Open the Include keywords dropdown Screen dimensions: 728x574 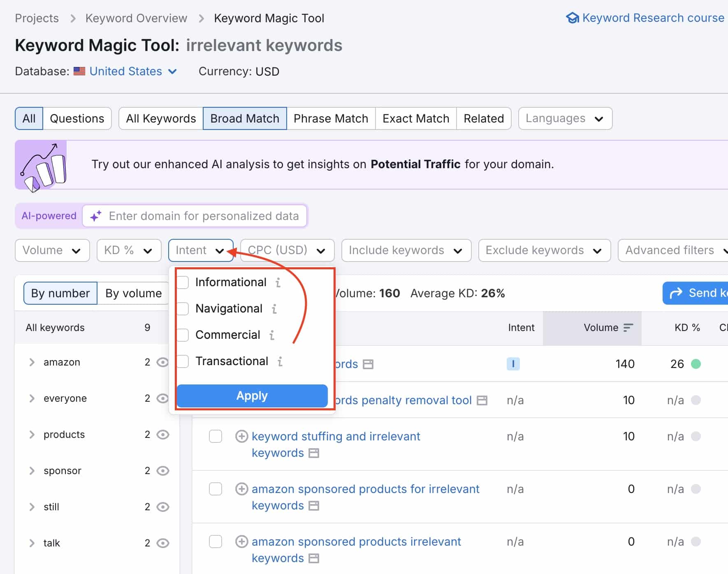pos(406,250)
